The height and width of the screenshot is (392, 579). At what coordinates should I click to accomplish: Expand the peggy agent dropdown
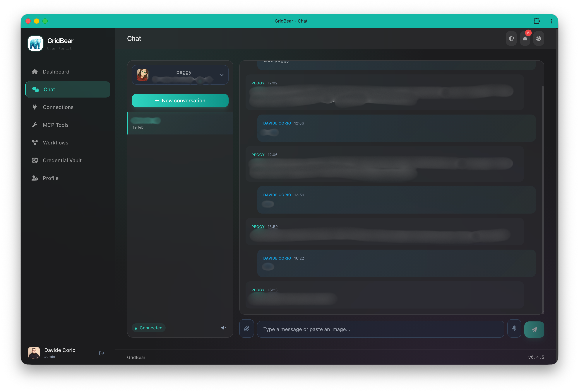[x=221, y=75]
